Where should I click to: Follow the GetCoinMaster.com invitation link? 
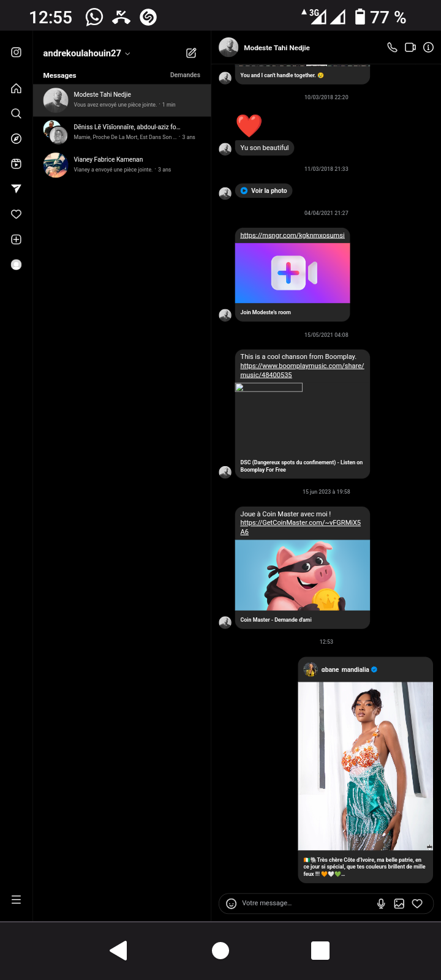(x=300, y=523)
